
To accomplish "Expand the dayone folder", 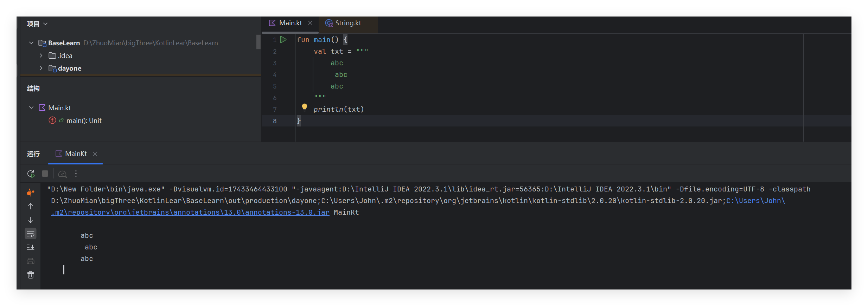I will coord(41,68).
